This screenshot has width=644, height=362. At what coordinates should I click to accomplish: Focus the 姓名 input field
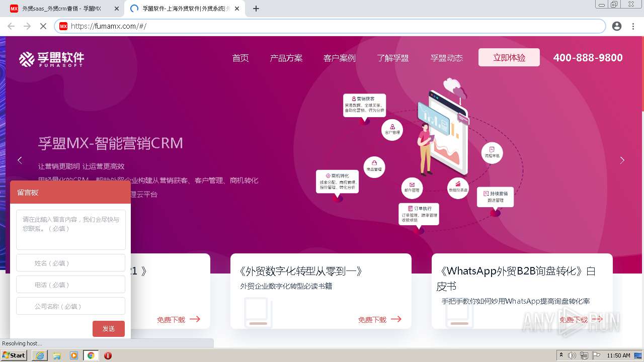click(x=71, y=263)
